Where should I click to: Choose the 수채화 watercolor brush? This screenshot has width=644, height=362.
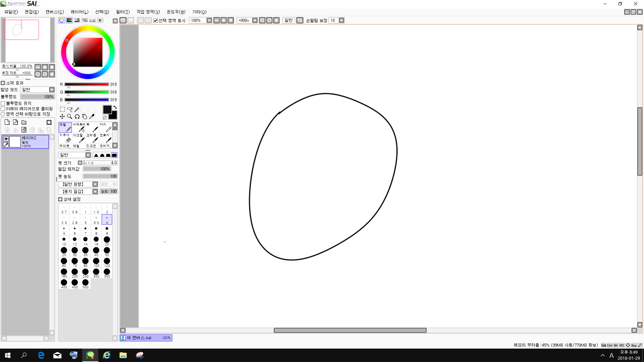[x=79, y=127]
